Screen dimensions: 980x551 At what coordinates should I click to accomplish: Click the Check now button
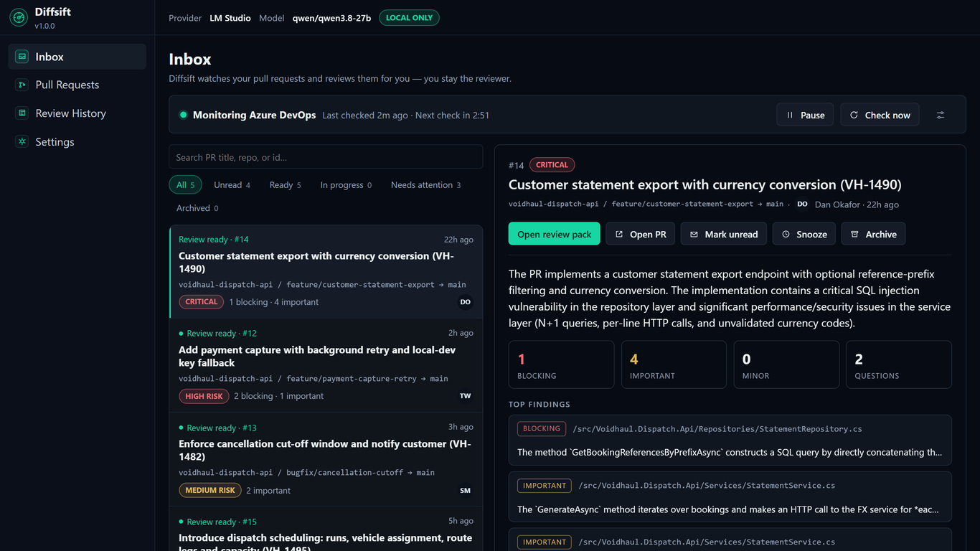click(880, 115)
